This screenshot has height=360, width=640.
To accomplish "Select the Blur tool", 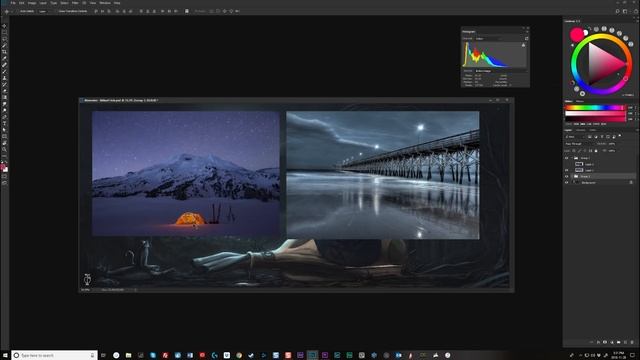I will [x=4, y=104].
